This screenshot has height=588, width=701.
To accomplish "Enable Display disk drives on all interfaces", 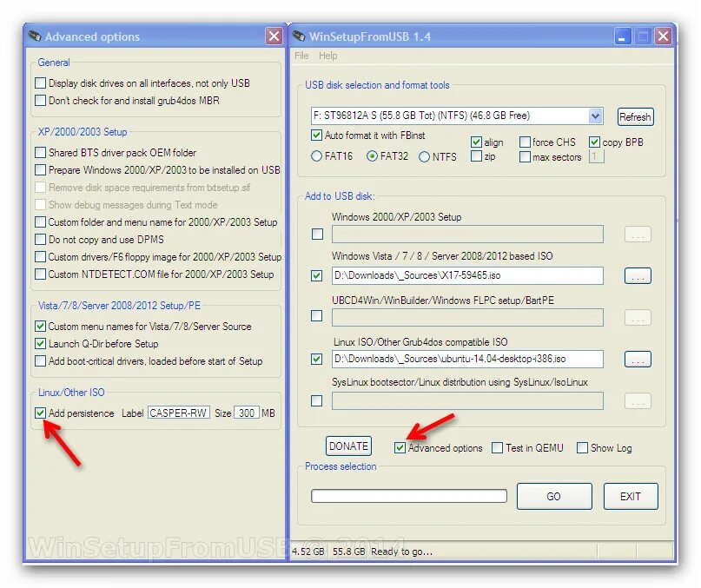I will point(40,83).
